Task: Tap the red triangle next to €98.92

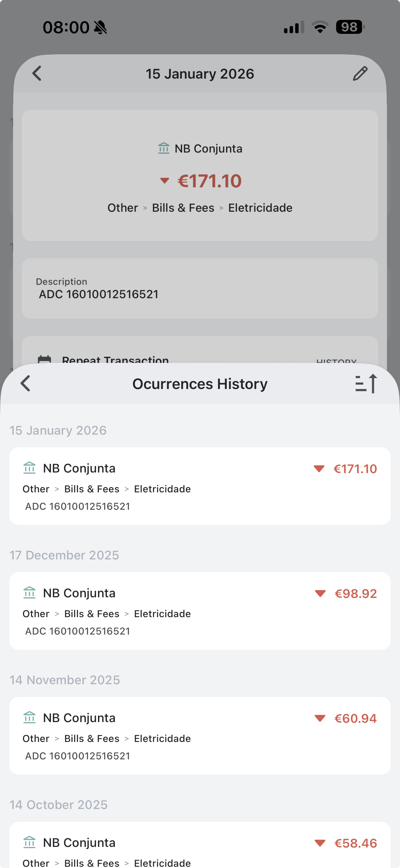Action: click(320, 593)
